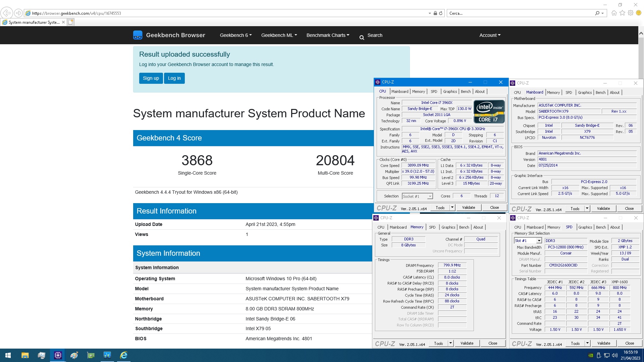
Task: Select SPD tab in Mainboard window
Action: (x=569, y=93)
